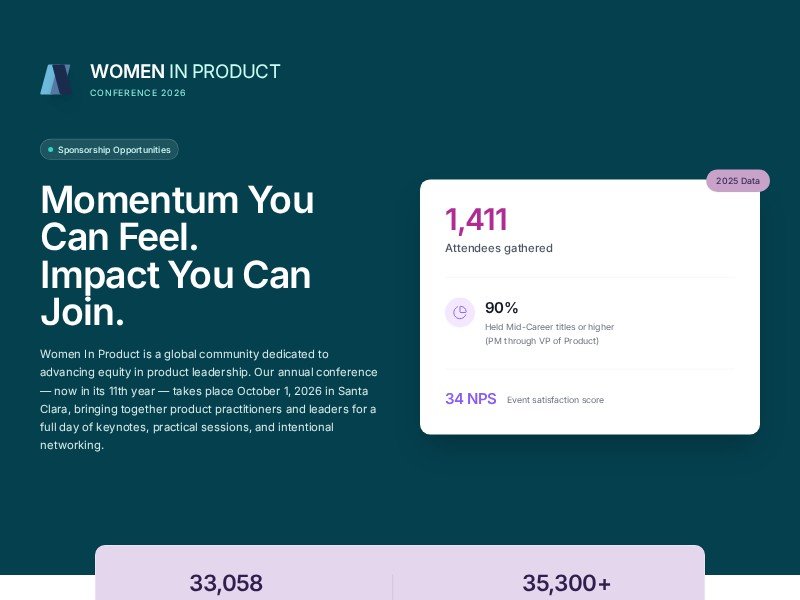
Task: Click the divider between the lavender bar stats
Action: (392, 586)
